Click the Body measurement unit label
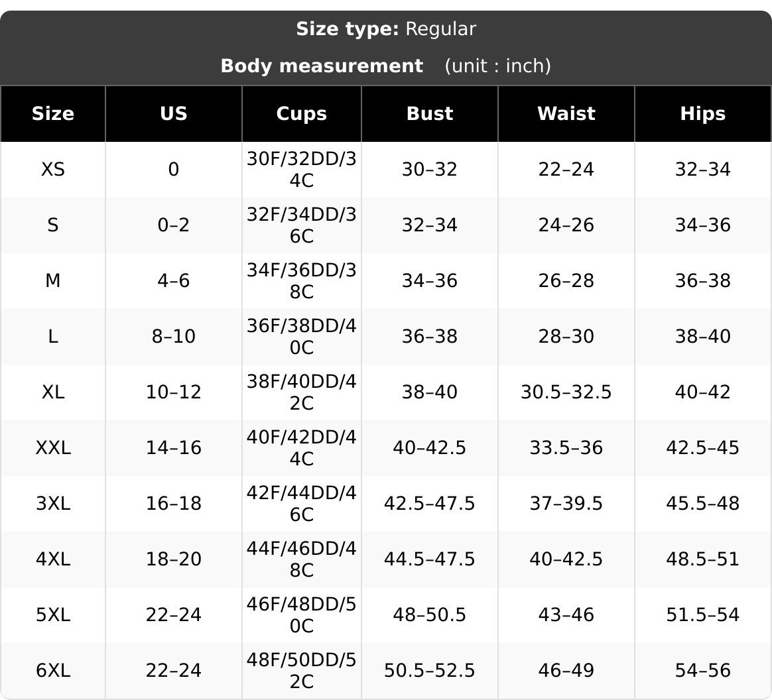The width and height of the screenshot is (772, 700). coord(498,66)
